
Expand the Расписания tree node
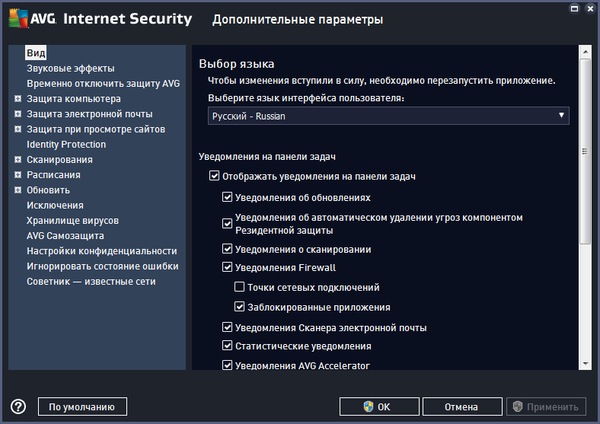click(18, 174)
